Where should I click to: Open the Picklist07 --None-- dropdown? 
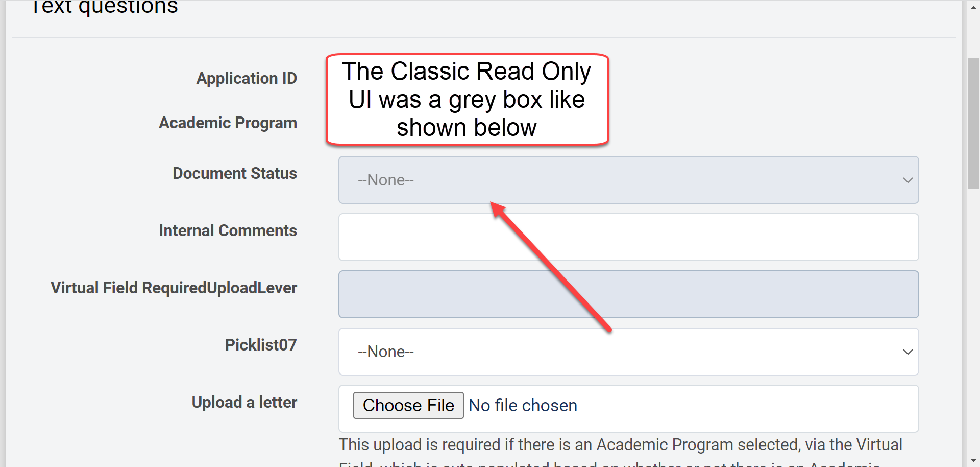tap(628, 352)
